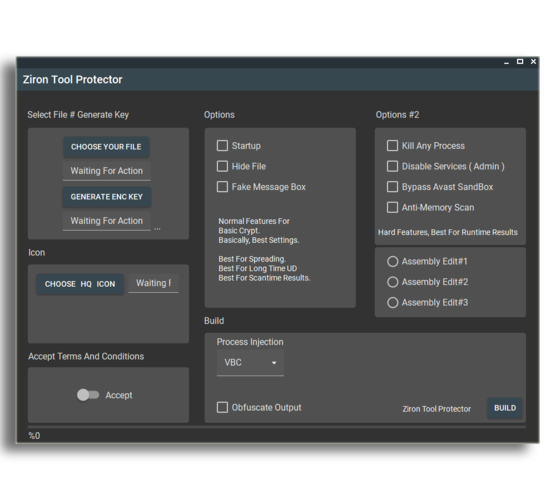Enable the Startup checkbox
Screen dimensions: 556x500
coord(222,146)
